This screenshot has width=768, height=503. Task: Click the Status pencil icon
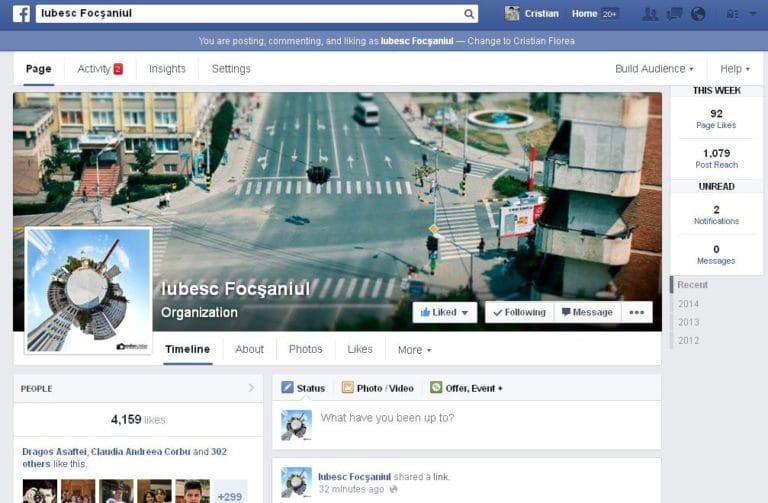[288, 387]
